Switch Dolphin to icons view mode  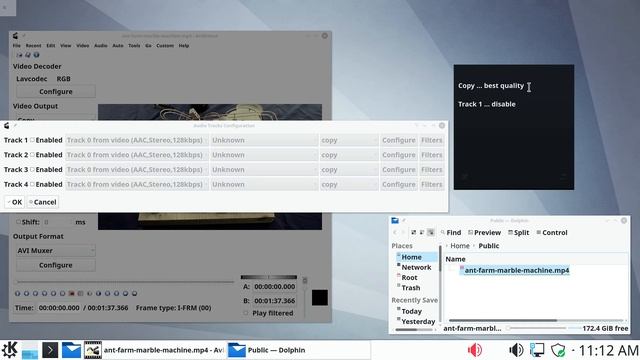pyautogui.click(x=413, y=232)
